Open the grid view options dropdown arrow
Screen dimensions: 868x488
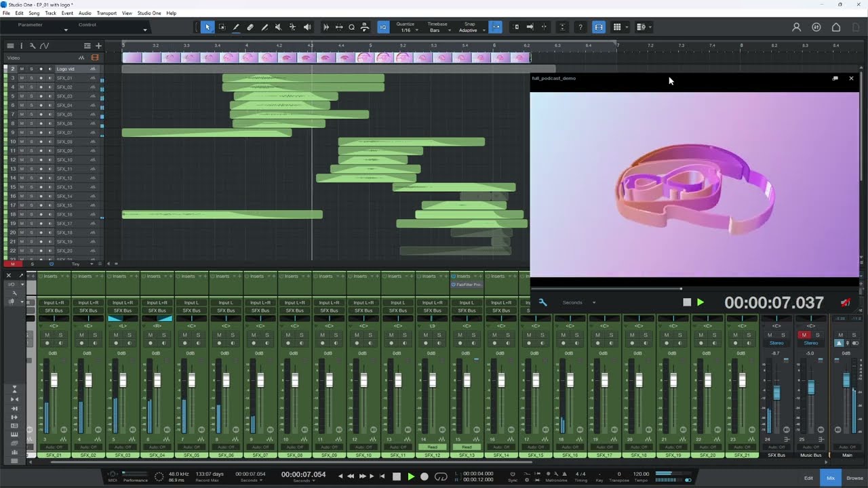(x=627, y=27)
